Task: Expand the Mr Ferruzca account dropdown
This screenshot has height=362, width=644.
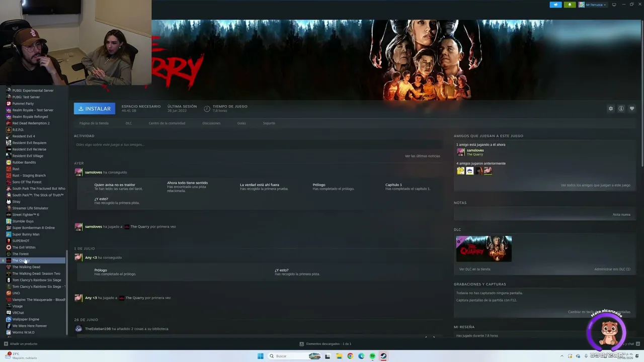Action: [592, 5]
